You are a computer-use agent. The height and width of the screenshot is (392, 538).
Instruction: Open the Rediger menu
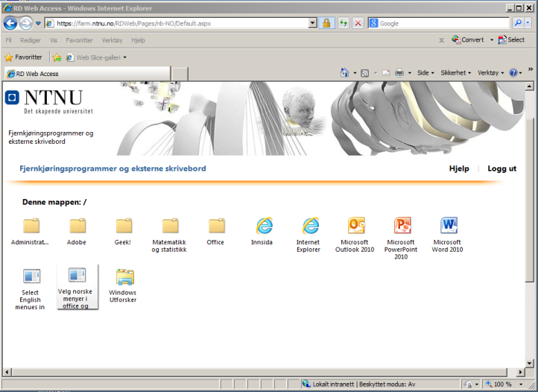point(31,40)
